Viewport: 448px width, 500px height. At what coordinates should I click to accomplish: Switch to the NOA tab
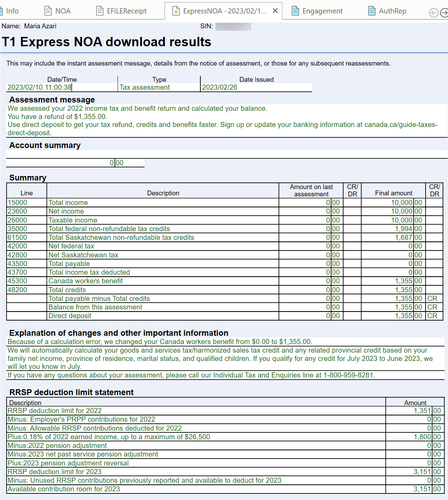click(x=58, y=11)
